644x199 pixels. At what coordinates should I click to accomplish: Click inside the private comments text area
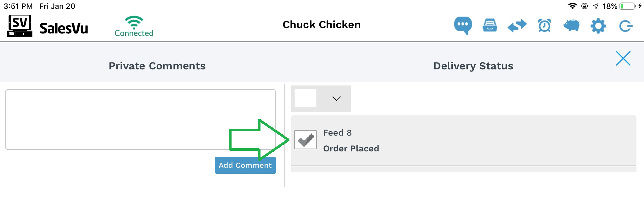click(x=141, y=120)
